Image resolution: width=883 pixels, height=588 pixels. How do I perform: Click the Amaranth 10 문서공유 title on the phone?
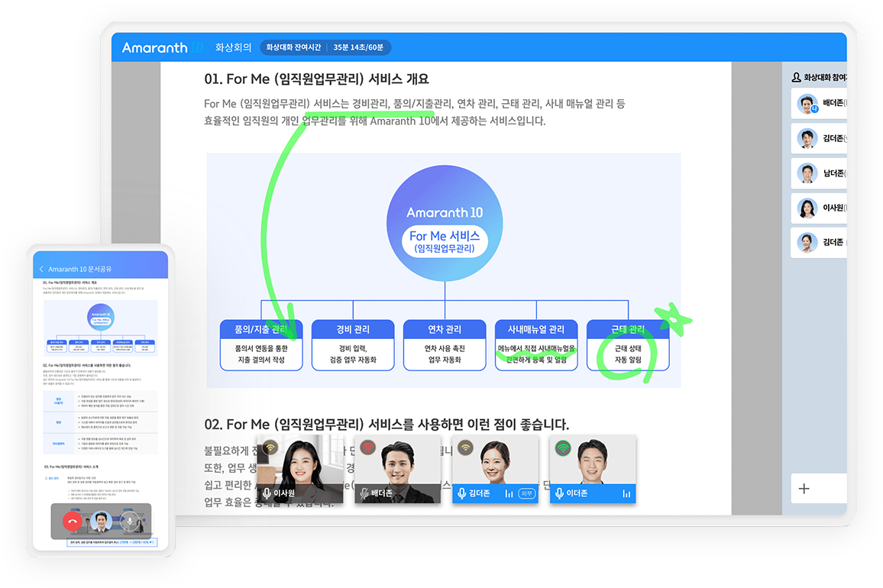80,270
